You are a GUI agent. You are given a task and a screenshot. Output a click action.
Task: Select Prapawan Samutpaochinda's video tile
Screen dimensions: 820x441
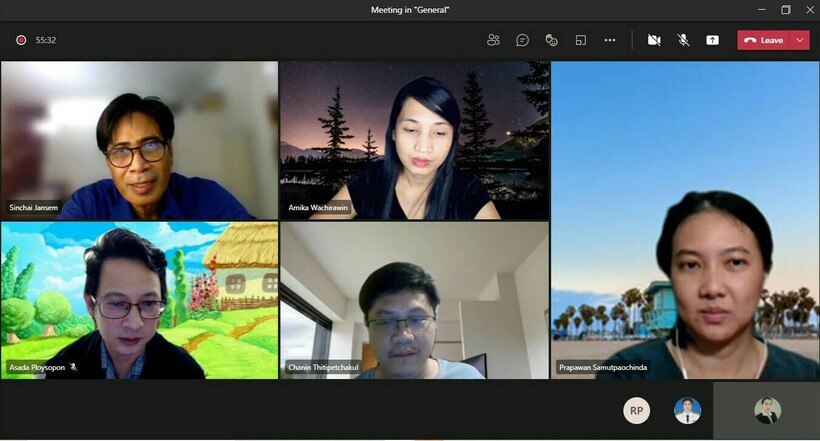pos(685,220)
